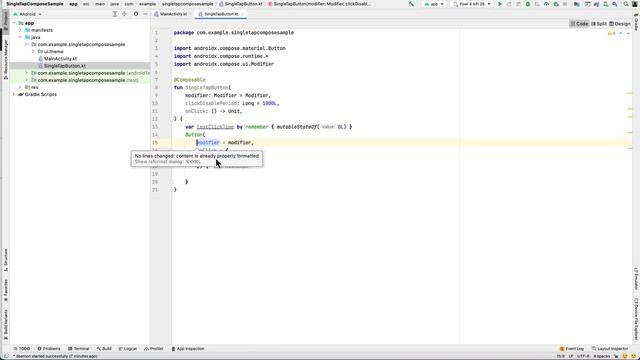
Task: Switch editor to Split view
Action: [x=599, y=24]
